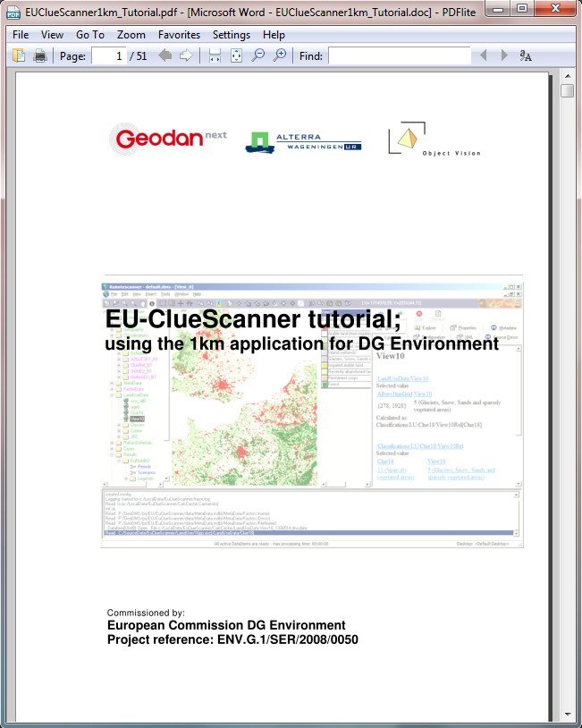Image resolution: width=582 pixels, height=728 pixels.
Task: Click 'using the 1km application for DG Environment'
Action: point(301,343)
